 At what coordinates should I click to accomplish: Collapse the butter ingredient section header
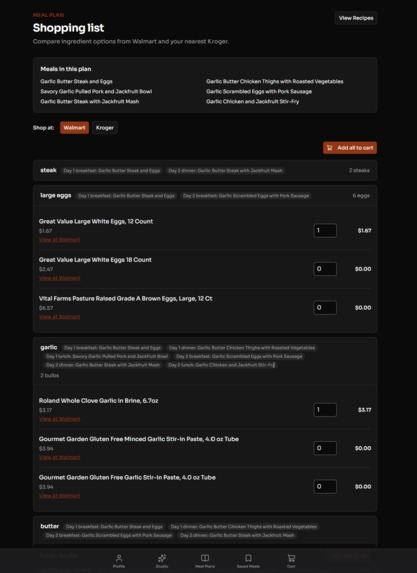(x=205, y=530)
